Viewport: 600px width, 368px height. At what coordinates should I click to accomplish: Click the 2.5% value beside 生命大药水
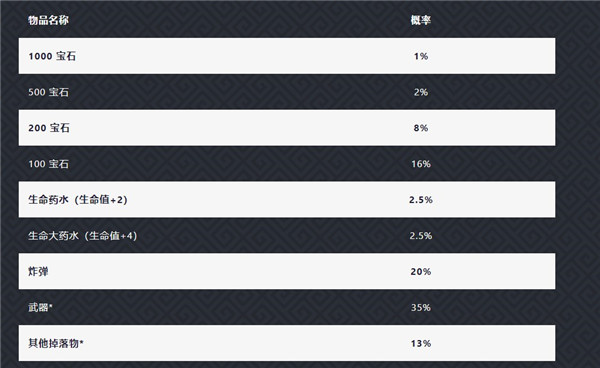(x=421, y=236)
